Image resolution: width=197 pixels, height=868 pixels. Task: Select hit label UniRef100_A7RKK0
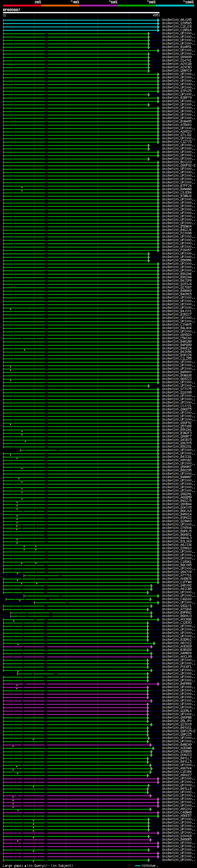tap(177, 125)
